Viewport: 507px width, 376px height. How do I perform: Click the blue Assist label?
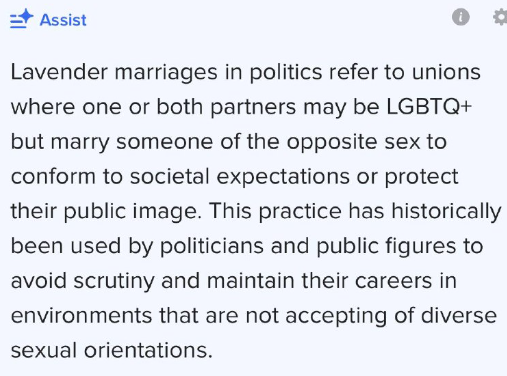point(63,20)
